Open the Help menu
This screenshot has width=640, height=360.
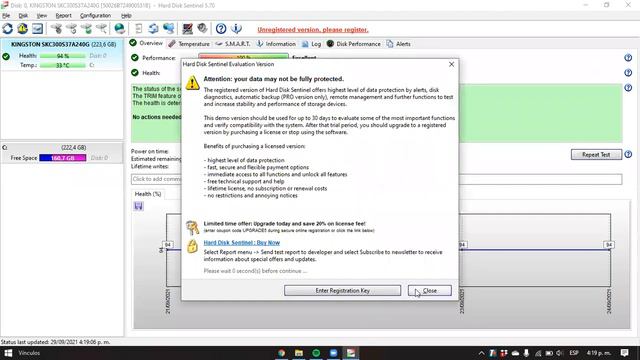(x=126, y=16)
